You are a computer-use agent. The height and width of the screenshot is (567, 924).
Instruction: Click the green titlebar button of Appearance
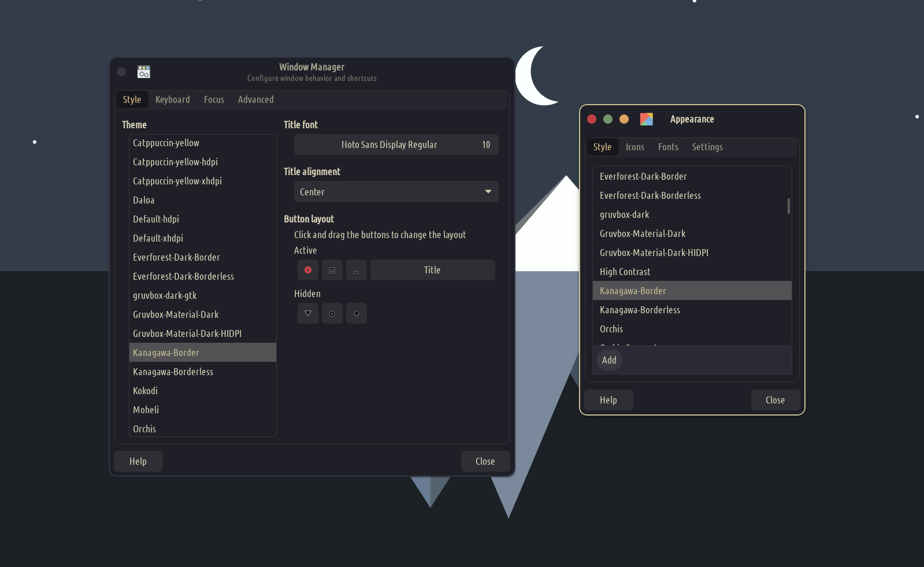608,119
